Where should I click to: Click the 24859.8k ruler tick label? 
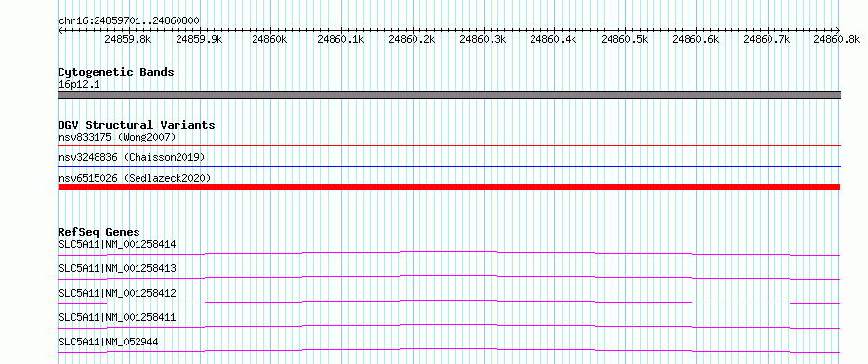pyautogui.click(x=128, y=39)
